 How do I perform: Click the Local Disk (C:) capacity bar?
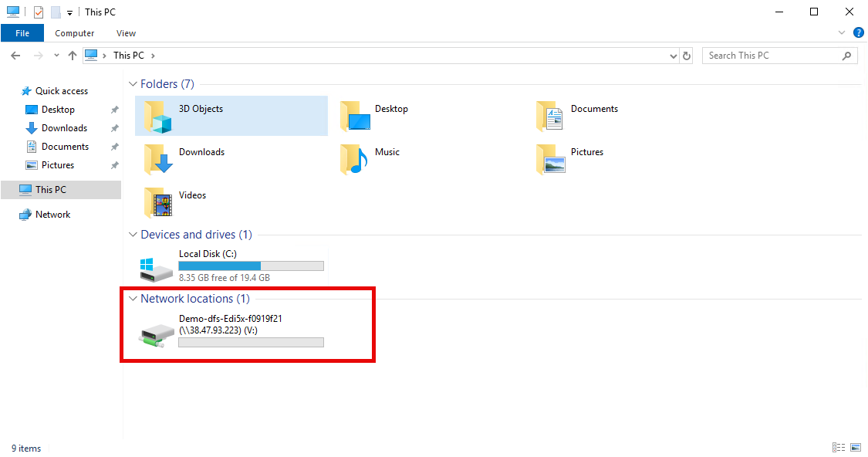[x=251, y=266]
